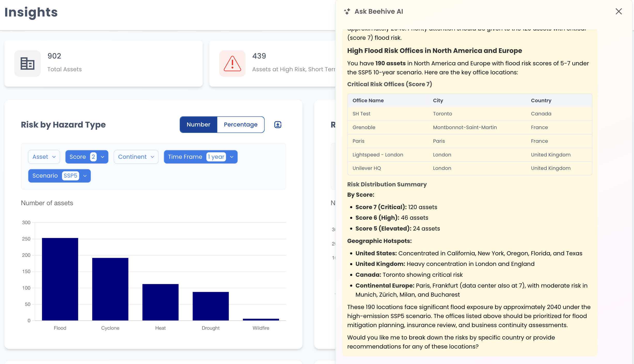Open the Continent filter dropdown
Viewport: 634px width, 364px height.
[136, 157]
